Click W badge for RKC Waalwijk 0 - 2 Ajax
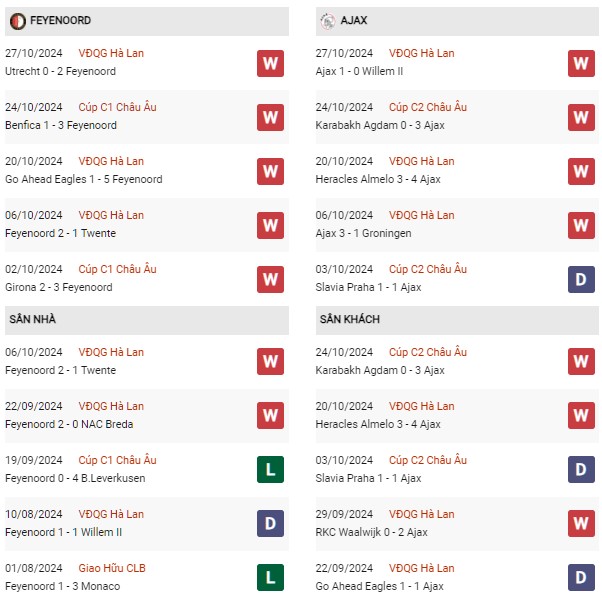602x597 pixels. click(581, 523)
